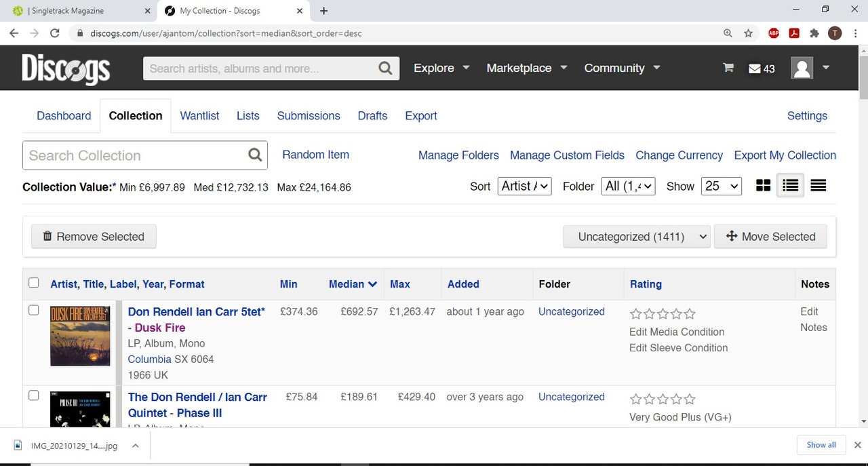Open the Folder filter dropdown

tap(629, 186)
